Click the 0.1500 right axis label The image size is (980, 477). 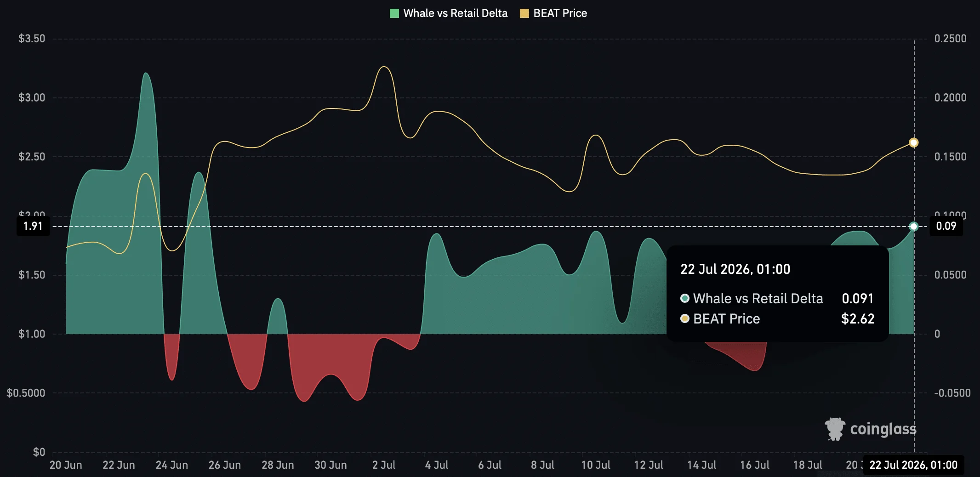pyautogui.click(x=950, y=157)
